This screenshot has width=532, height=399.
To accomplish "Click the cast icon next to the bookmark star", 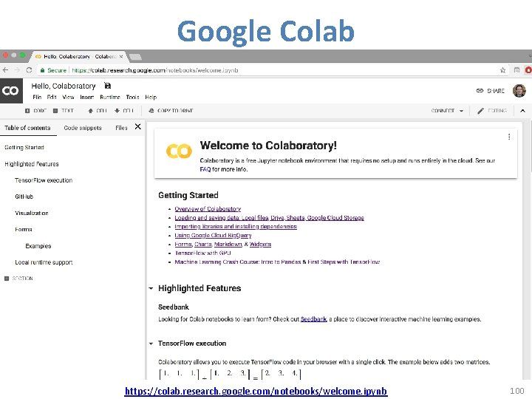I will [516, 70].
